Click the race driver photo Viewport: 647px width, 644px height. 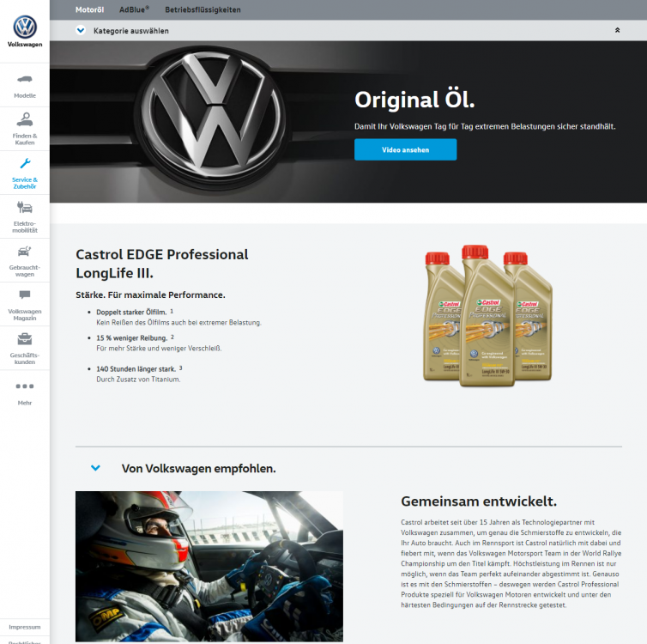point(209,565)
